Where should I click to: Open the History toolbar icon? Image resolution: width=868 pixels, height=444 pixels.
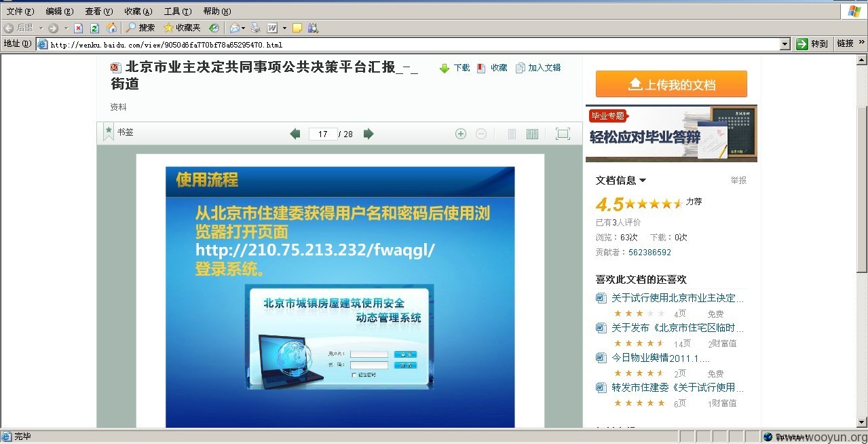point(214,28)
